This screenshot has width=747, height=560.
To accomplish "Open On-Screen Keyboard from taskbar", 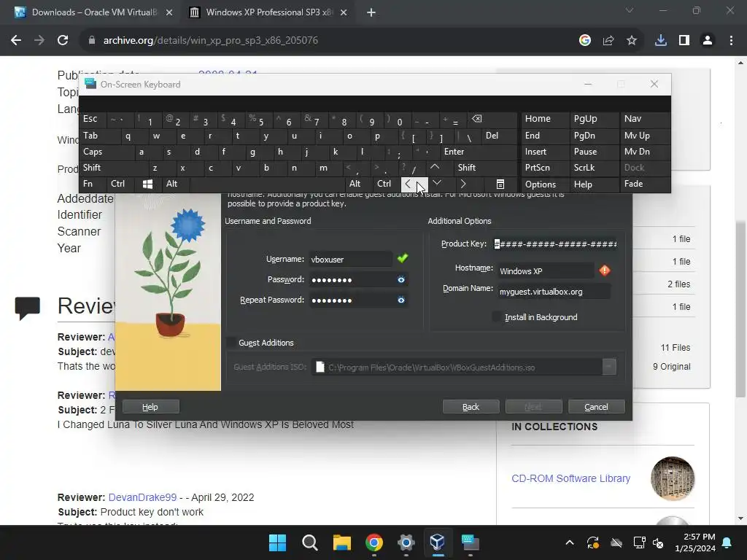I will (470, 542).
